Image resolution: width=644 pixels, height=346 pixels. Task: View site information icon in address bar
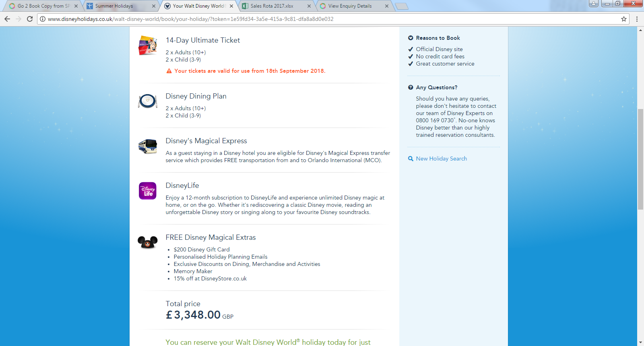click(x=43, y=19)
